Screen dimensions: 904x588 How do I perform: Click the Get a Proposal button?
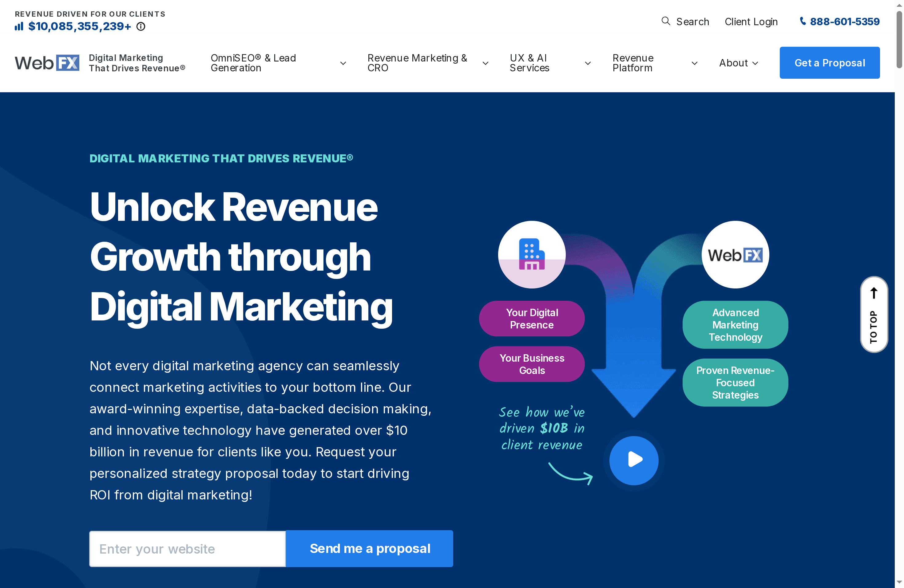tap(830, 62)
